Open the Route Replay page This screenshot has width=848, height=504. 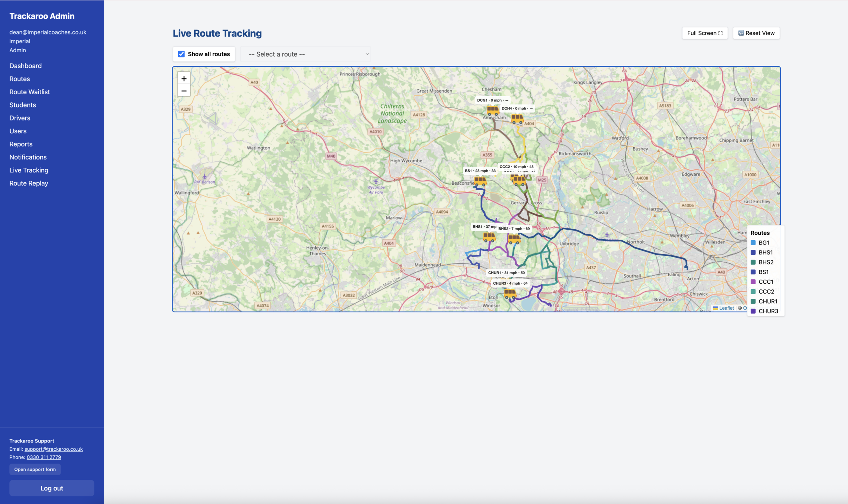(28, 183)
